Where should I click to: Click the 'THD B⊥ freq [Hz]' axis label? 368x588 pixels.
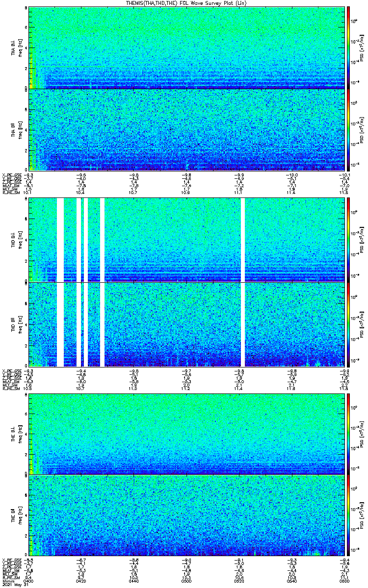pos(17,240)
